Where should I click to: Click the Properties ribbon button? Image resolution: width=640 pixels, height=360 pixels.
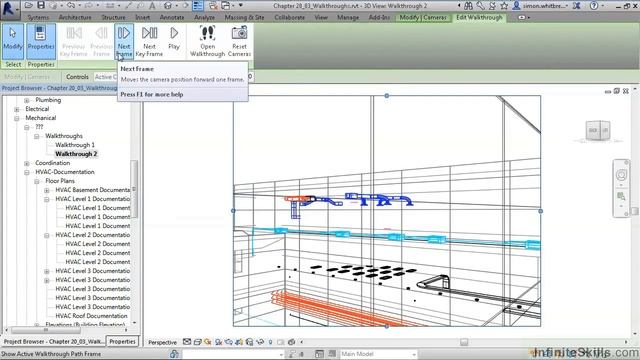click(x=41, y=41)
